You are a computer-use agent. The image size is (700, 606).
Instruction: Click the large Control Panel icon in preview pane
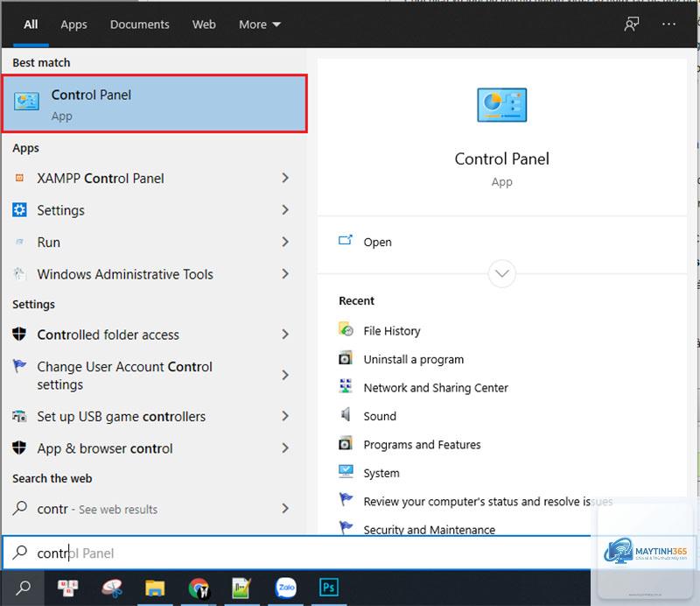coord(501,105)
